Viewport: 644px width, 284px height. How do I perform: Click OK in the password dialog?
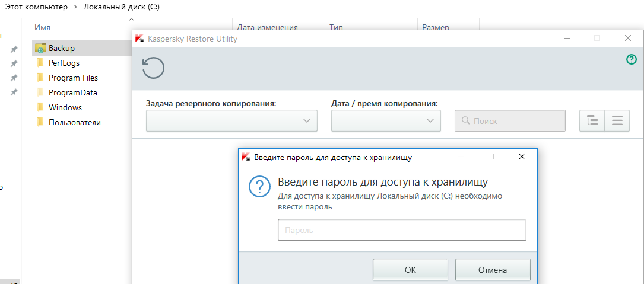pyautogui.click(x=410, y=270)
